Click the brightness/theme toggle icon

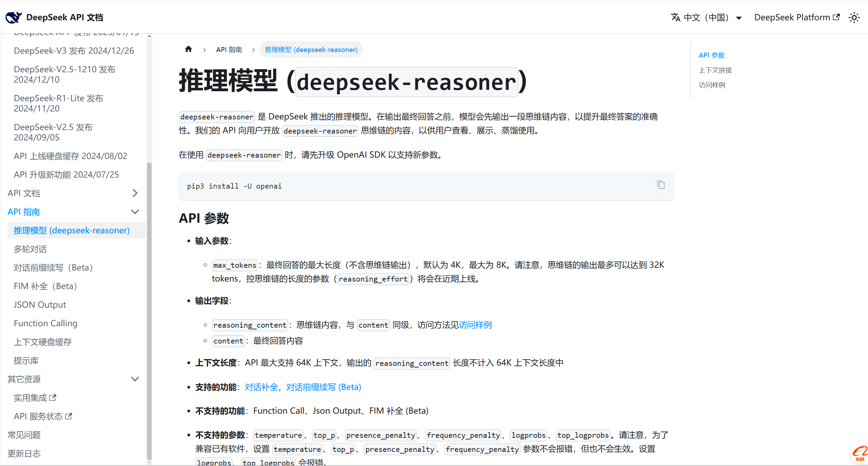point(856,17)
